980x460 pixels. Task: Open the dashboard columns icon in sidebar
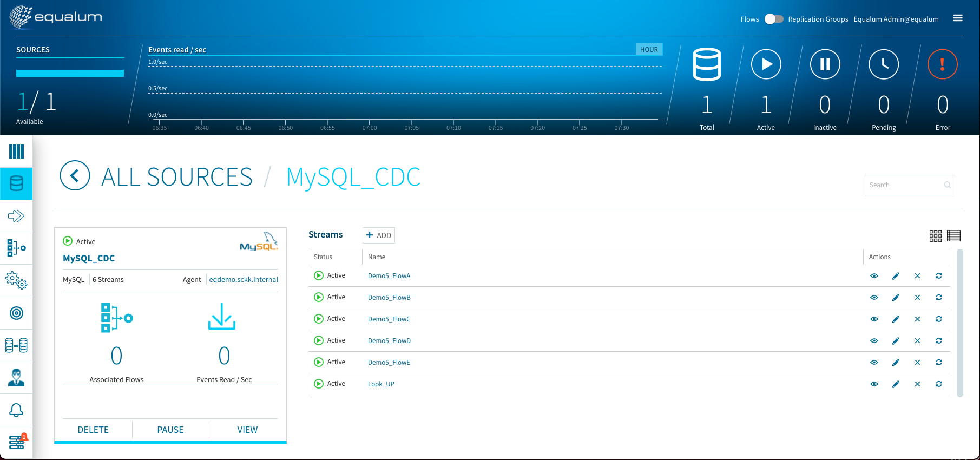point(16,152)
